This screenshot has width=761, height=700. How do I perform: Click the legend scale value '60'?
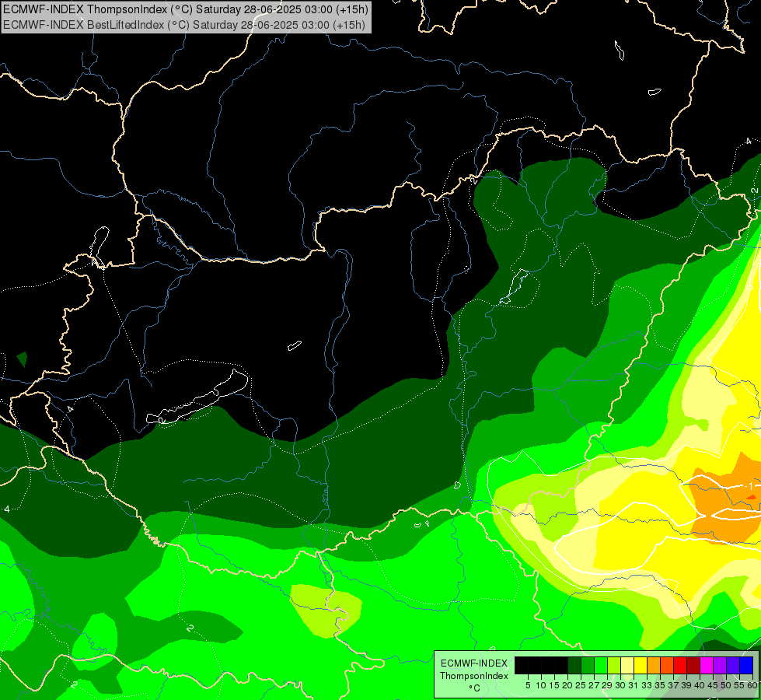pyautogui.click(x=754, y=685)
